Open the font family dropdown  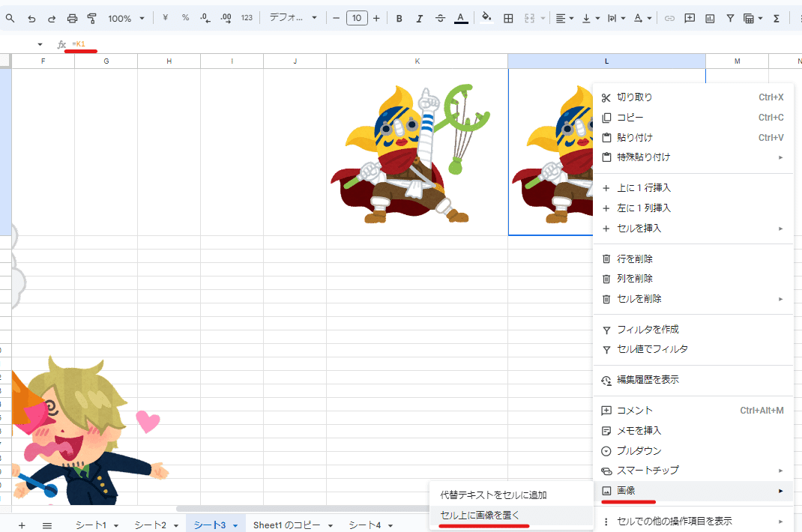294,18
